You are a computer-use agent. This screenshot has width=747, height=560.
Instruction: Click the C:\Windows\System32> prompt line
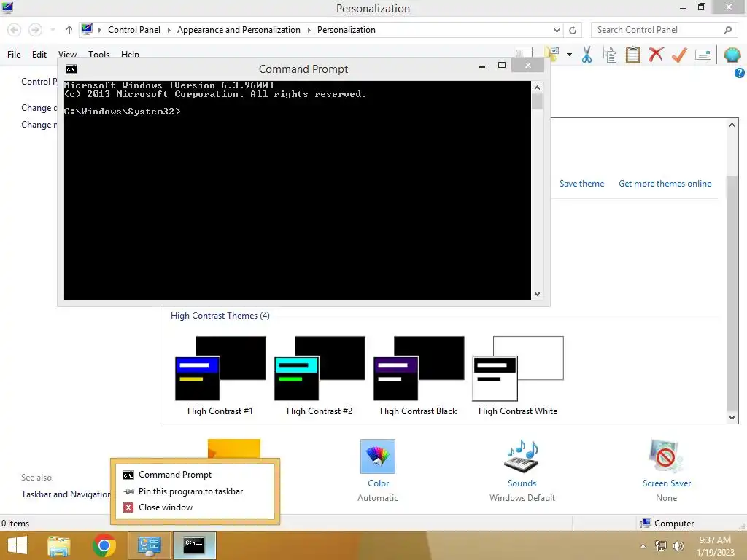123,112
